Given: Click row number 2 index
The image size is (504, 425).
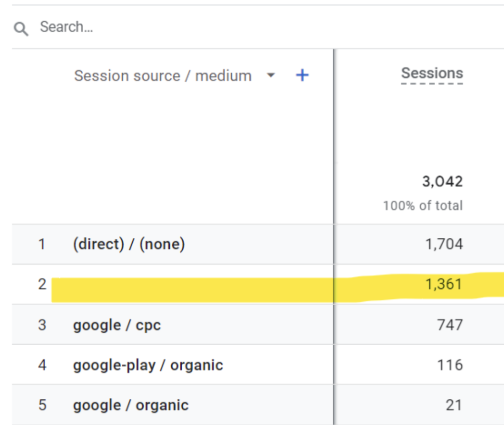Looking at the screenshot, I should click(x=42, y=284).
